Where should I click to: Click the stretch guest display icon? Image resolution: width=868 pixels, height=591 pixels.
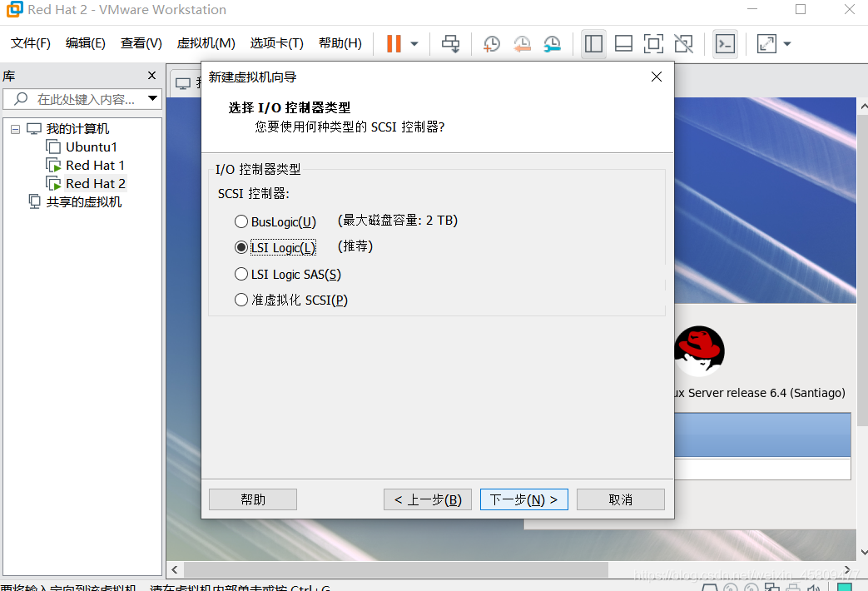click(x=766, y=44)
